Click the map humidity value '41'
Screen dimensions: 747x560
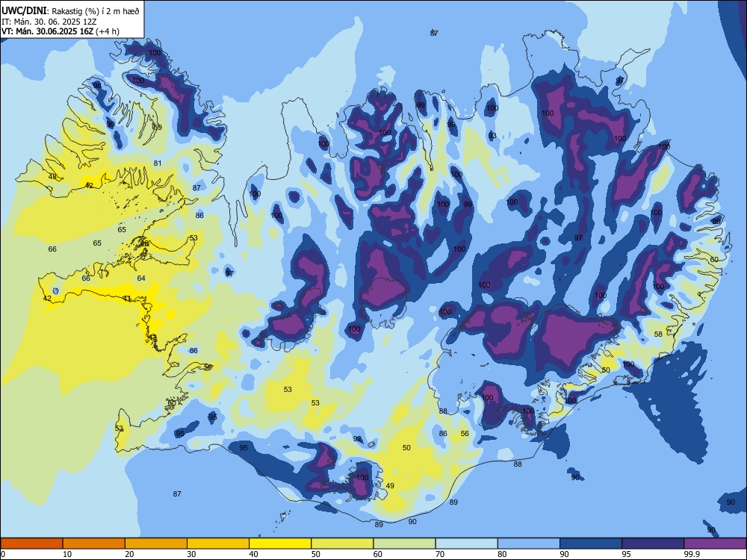[127, 299]
